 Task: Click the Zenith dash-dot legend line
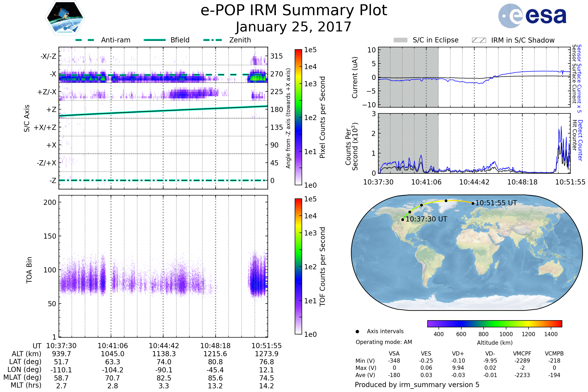tap(212, 40)
